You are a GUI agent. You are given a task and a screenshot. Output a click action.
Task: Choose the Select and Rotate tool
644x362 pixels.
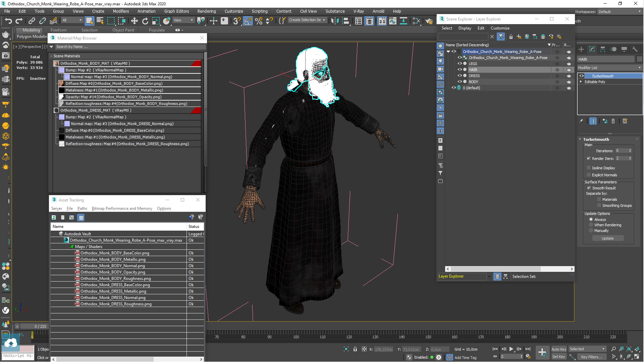click(145, 21)
